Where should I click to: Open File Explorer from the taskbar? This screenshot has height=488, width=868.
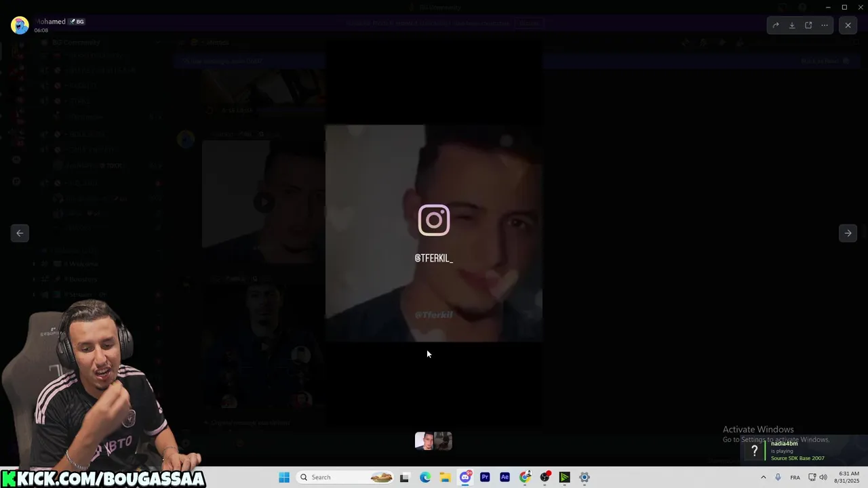pyautogui.click(x=445, y=477)
